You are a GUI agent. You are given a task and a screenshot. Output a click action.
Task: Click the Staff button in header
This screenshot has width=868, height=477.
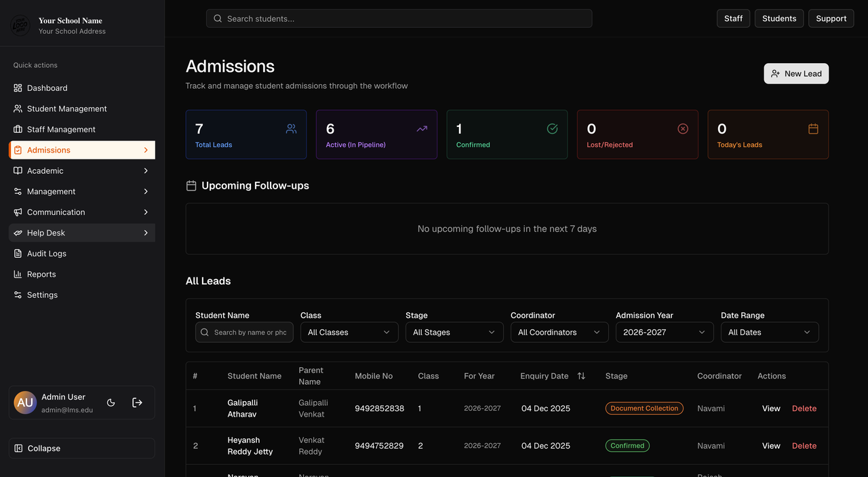(x=733, y=18)
